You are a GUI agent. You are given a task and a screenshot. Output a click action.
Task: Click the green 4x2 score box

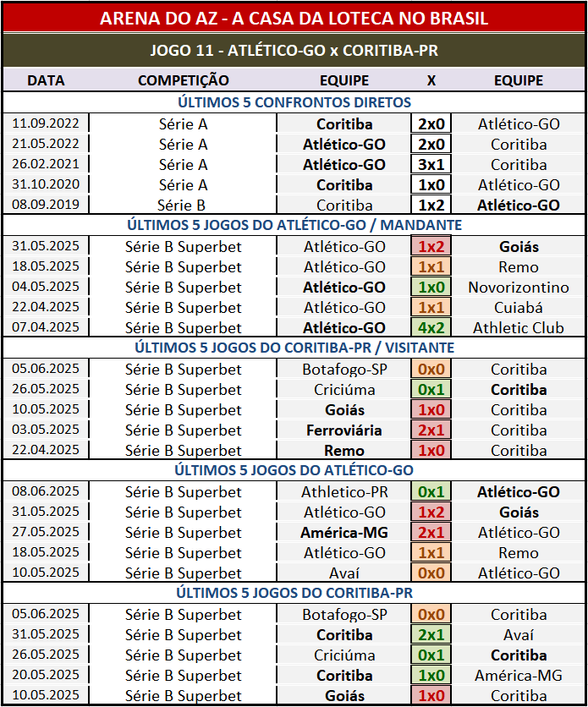[431, 328]
